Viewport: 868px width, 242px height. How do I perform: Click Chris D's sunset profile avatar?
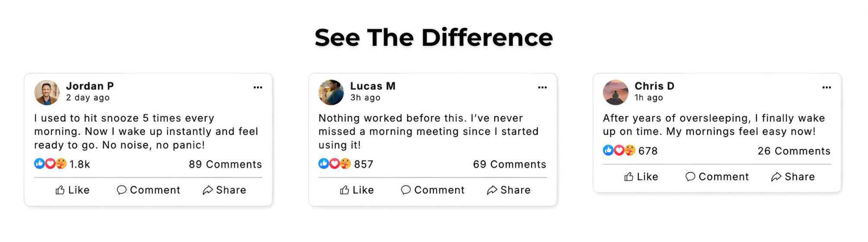(616, 92)
